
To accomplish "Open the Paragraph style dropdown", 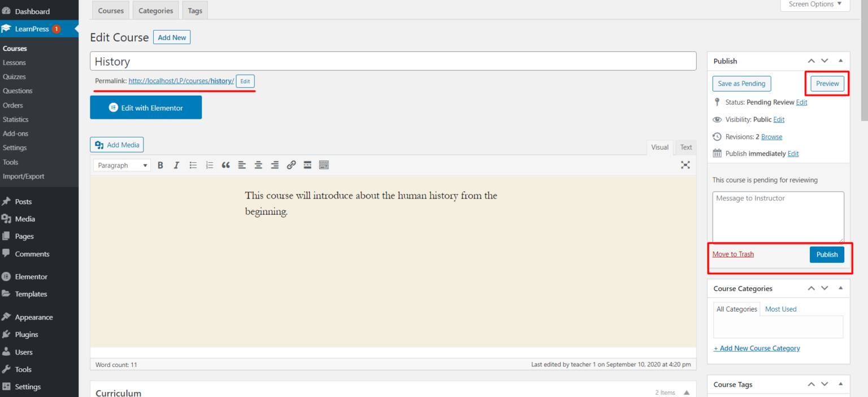I will pyautogui.click(x=121, y=165).
